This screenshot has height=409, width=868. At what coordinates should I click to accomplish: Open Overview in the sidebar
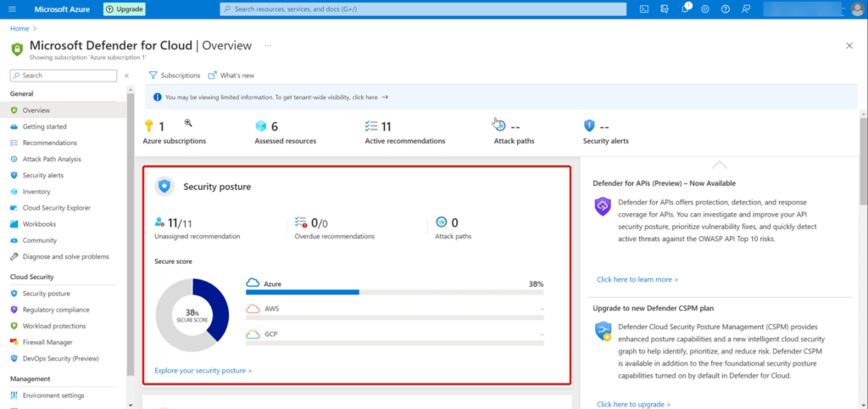[63, 110]
